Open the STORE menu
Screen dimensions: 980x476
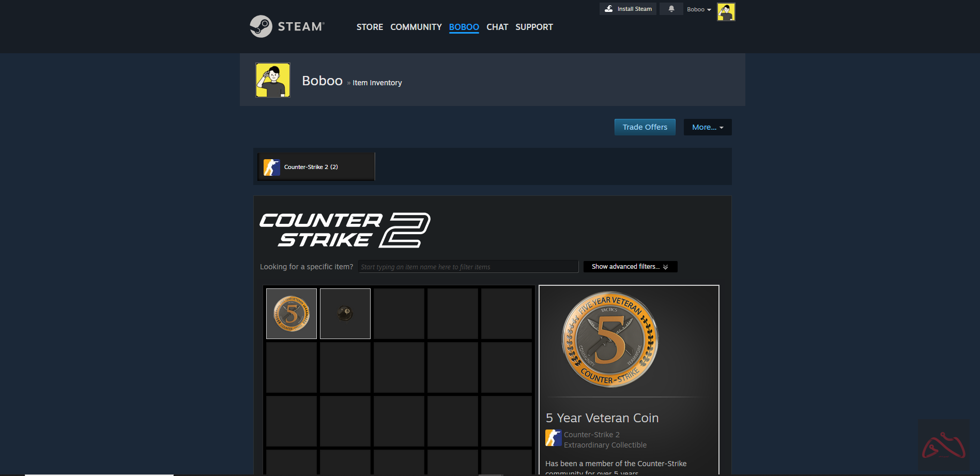(x=370, y=27)
